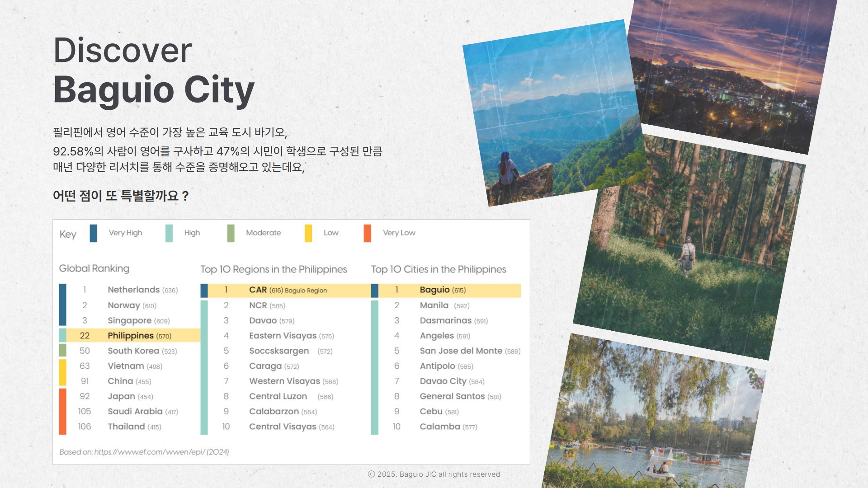Click the Baguio JIC copyright notice
The image size is (868, 488).
click(x=434, y=474)
